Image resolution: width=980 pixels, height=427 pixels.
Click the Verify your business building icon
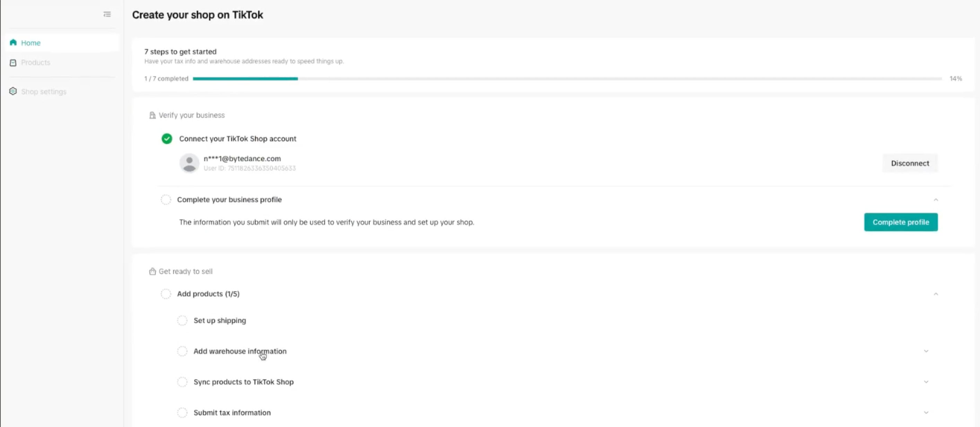152,115
